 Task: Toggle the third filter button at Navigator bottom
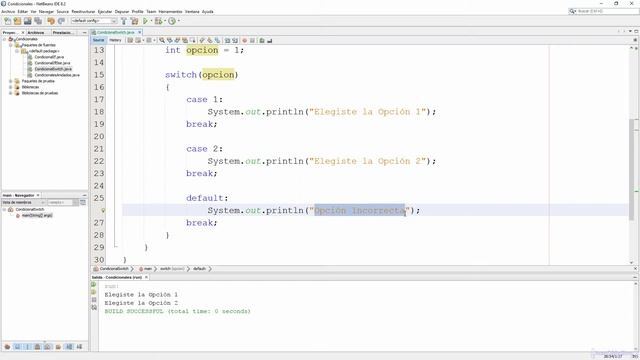pyautogui.click(x=27, y=347)
